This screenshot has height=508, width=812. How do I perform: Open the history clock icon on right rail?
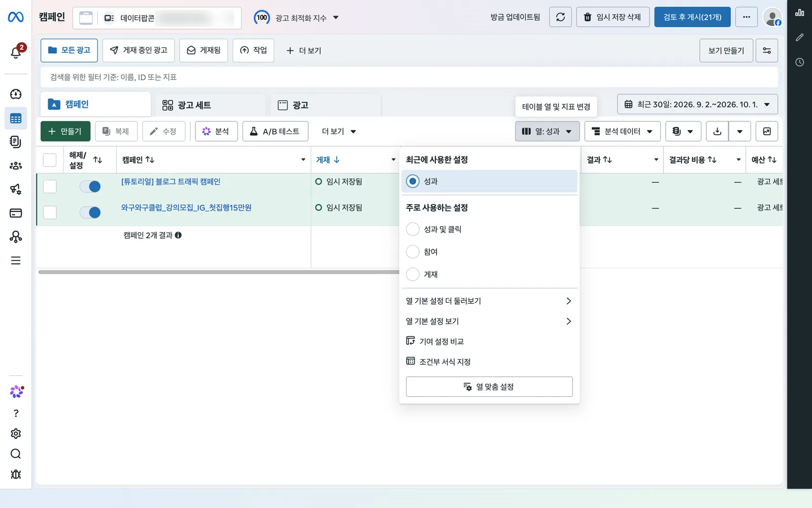[x=800, y=62]
